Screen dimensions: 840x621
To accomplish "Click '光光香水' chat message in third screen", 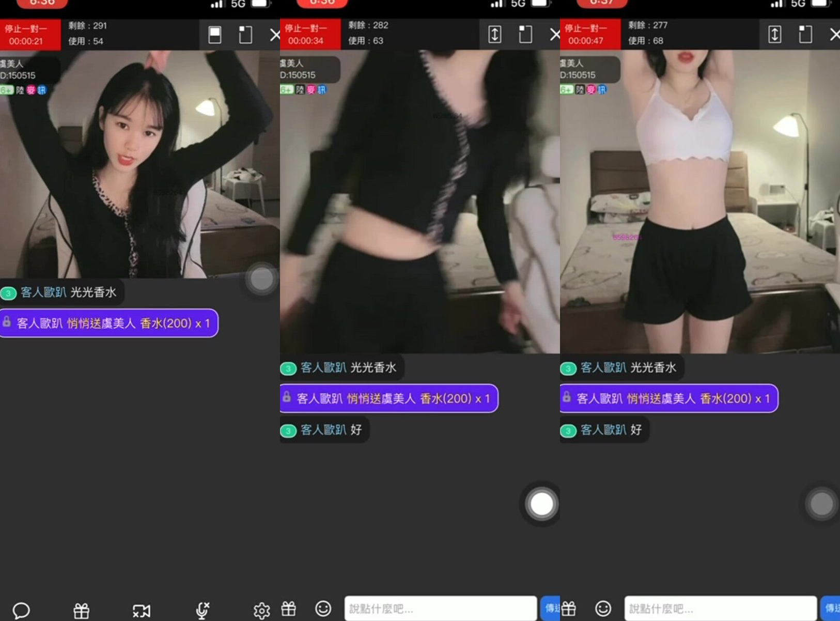I will pyautogui.click(x=621, y=368).
